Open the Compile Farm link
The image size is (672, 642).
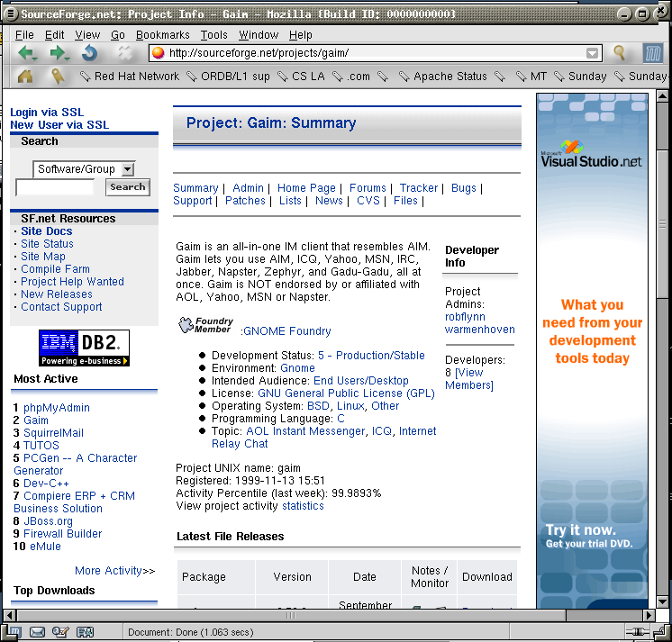coord(55,269)
